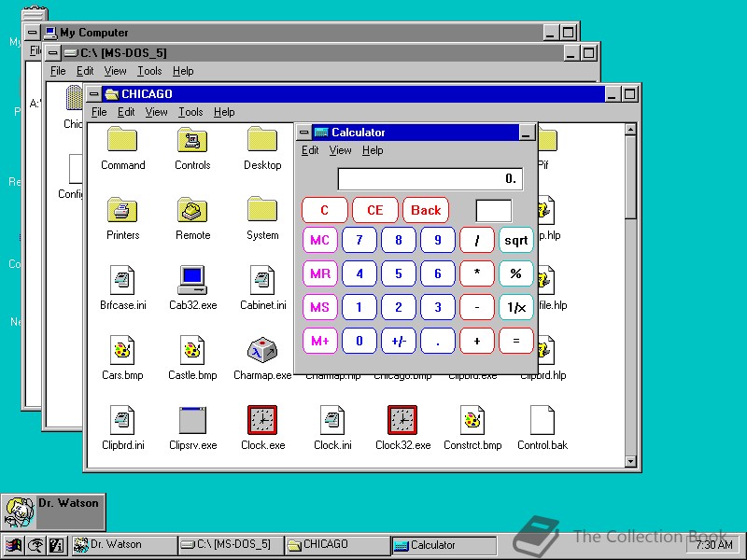Click the CHICAGO window scroll down arrow
The image size is (747, 560).
[x=630, y=461]
